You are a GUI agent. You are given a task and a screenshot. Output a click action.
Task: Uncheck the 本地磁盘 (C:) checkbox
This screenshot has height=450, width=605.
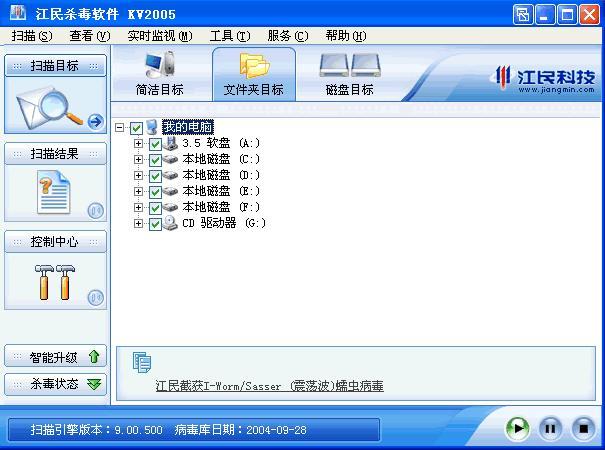click(155, 160)
